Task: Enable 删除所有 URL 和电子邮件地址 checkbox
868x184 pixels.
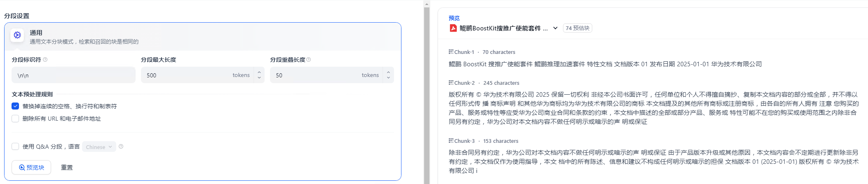Action: (x=15, y=119)
